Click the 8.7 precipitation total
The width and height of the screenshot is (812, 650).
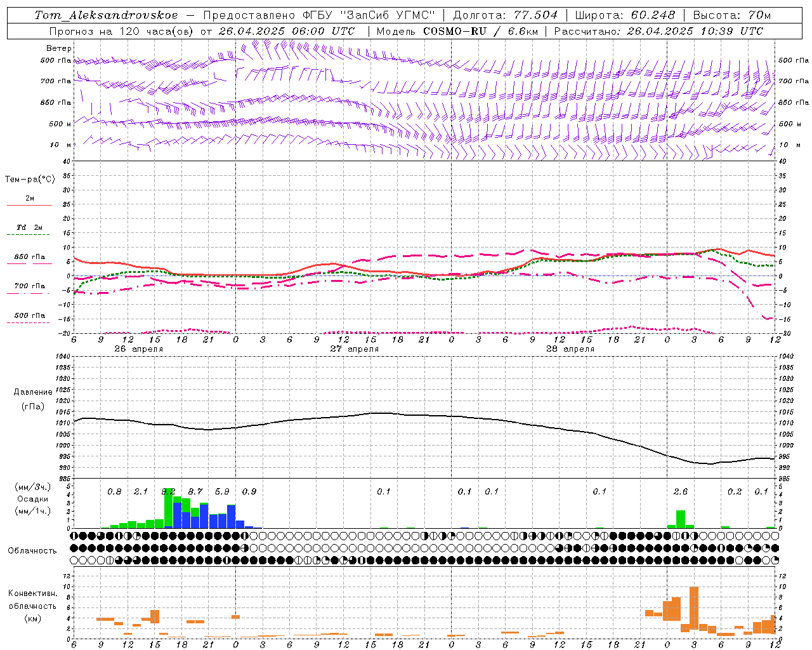click(x=195, y=492)
